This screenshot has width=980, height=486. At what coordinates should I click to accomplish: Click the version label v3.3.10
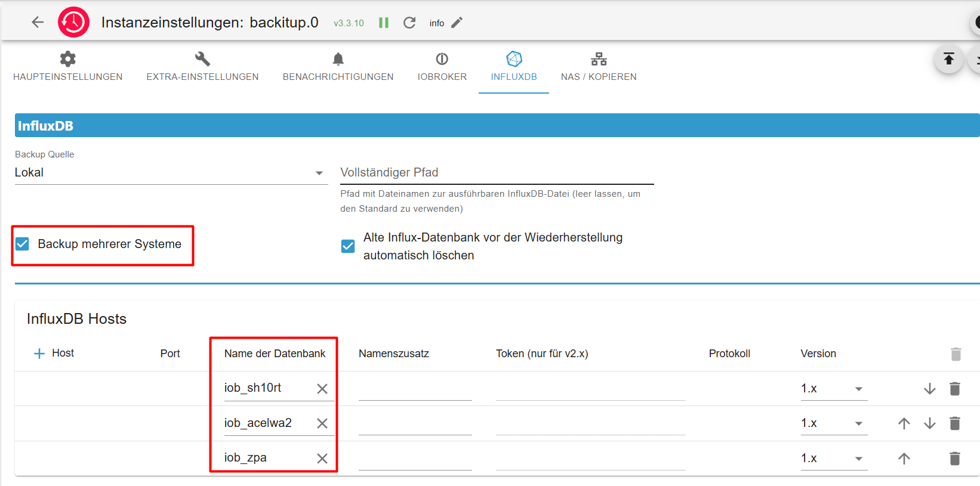349,23
